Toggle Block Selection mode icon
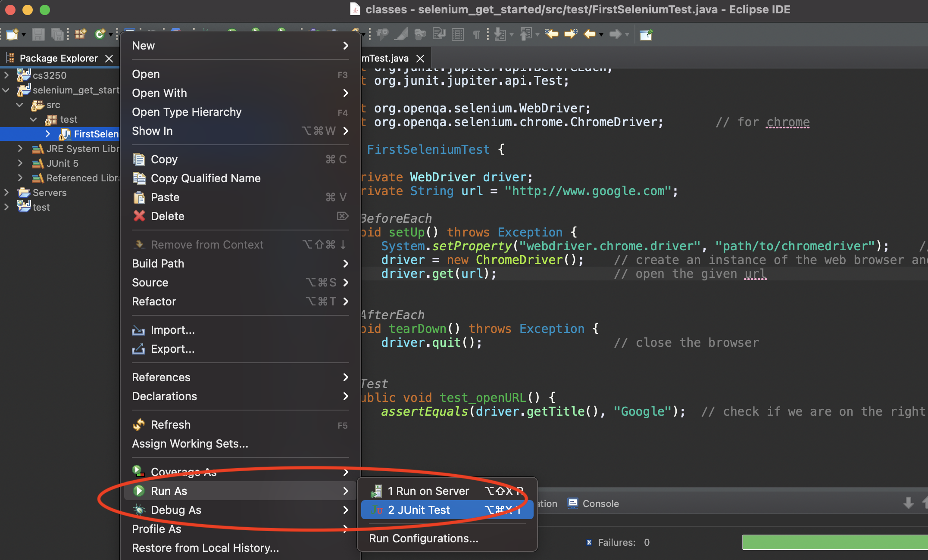 (458, 34)
